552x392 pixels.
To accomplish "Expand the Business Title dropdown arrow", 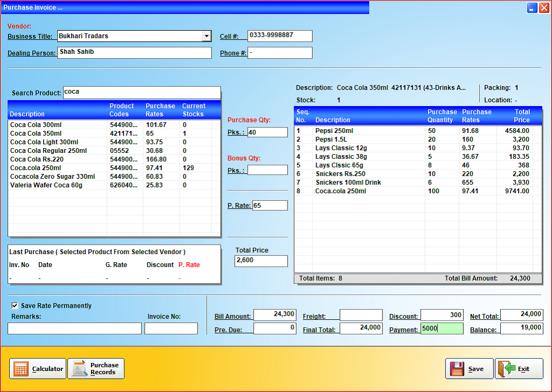I will click(207, 36).
